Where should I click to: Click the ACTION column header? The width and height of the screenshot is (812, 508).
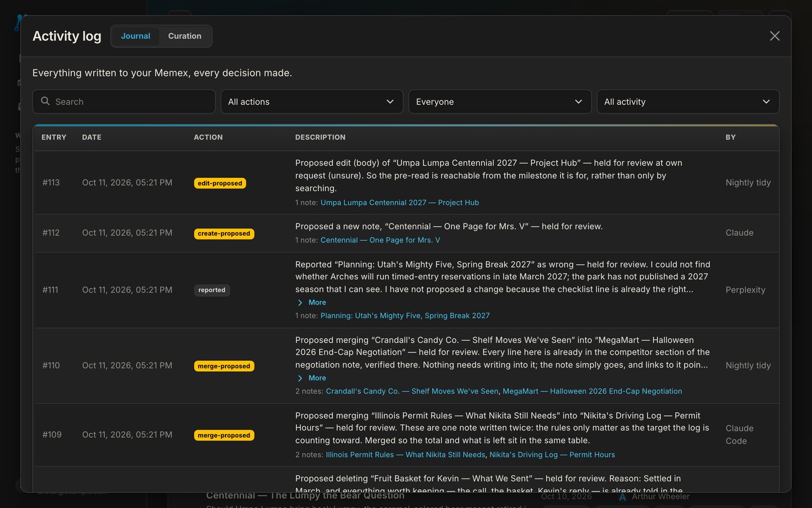point(208,137)
